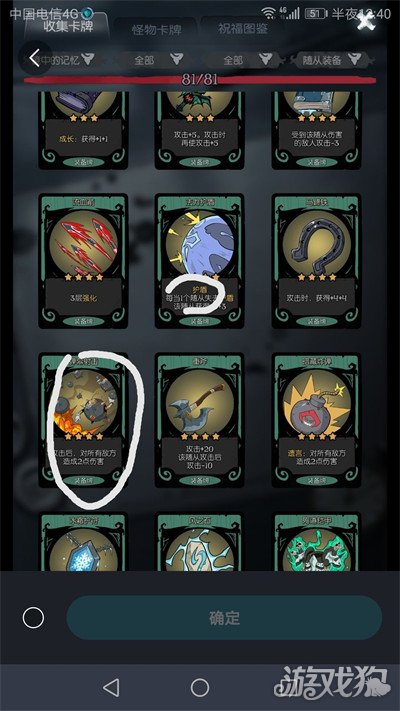Expand the 随从装备 filter dropdown
The height and width of the screenshot is (711, 400).
coord(333,59)
